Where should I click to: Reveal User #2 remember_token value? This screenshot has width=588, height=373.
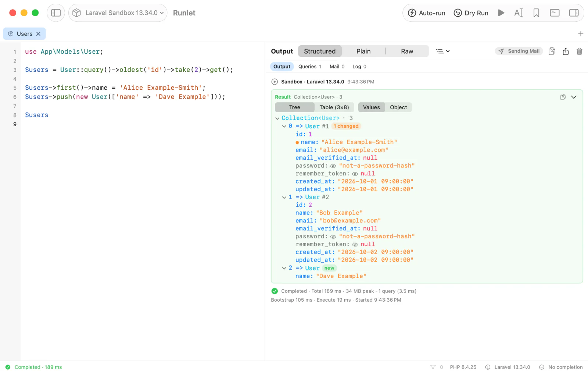click(355, 244)
